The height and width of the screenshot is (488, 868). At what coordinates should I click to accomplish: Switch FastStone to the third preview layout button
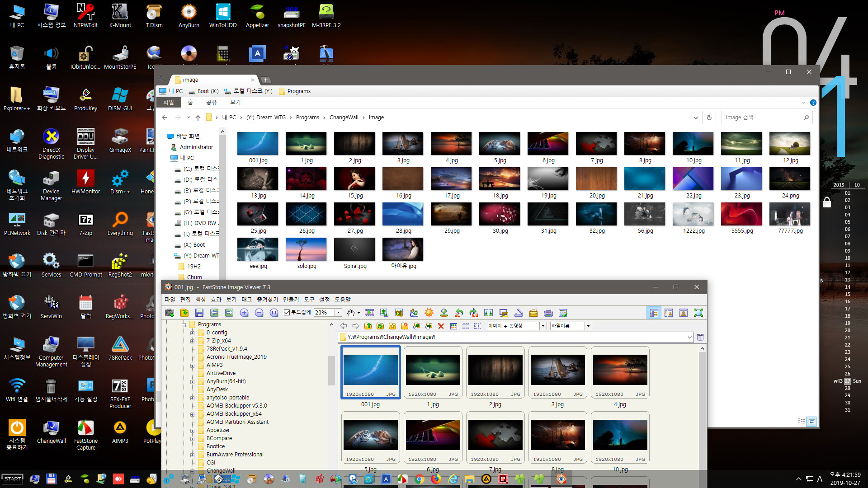[x=684, y=313]
